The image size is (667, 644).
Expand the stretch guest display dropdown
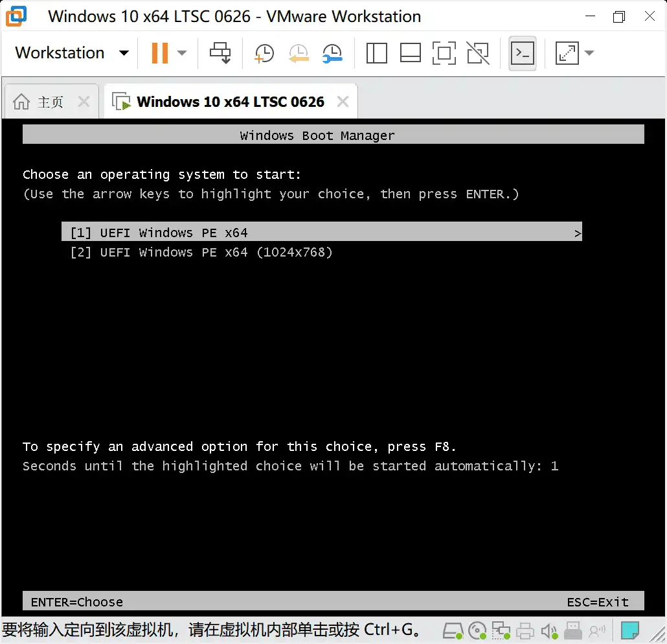589,53
